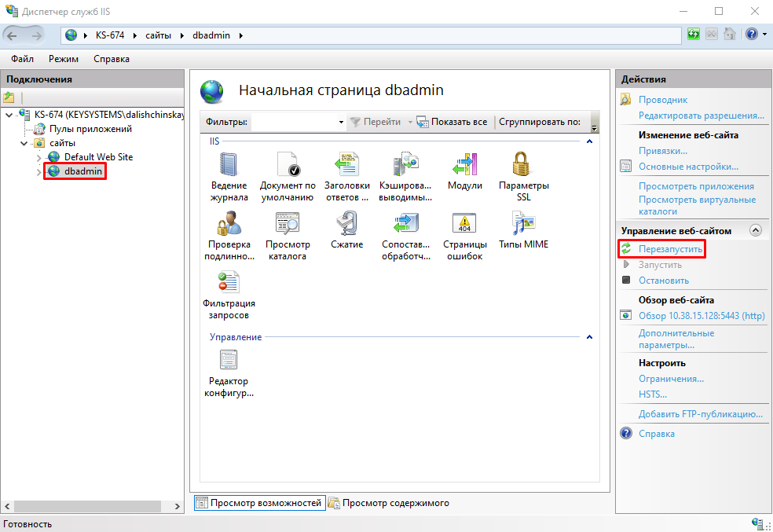Expand the Default Web Site node
773x532 pixels.
[x=39, y=157]
